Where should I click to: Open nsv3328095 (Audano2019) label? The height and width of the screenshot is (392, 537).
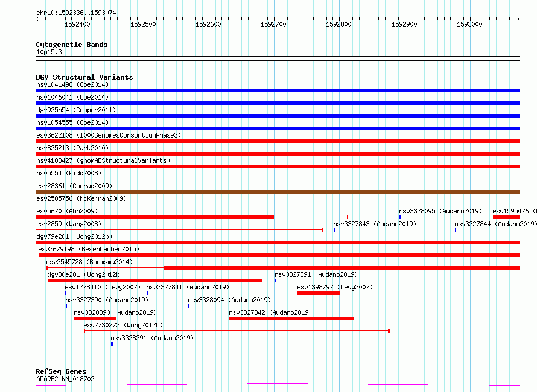click(x=440, y=211)
